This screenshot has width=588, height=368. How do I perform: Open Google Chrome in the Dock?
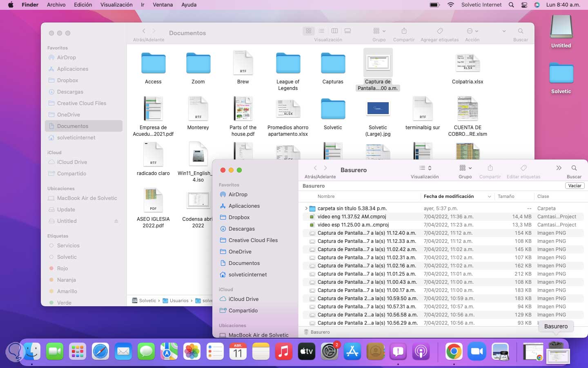[x=454, y=351]
